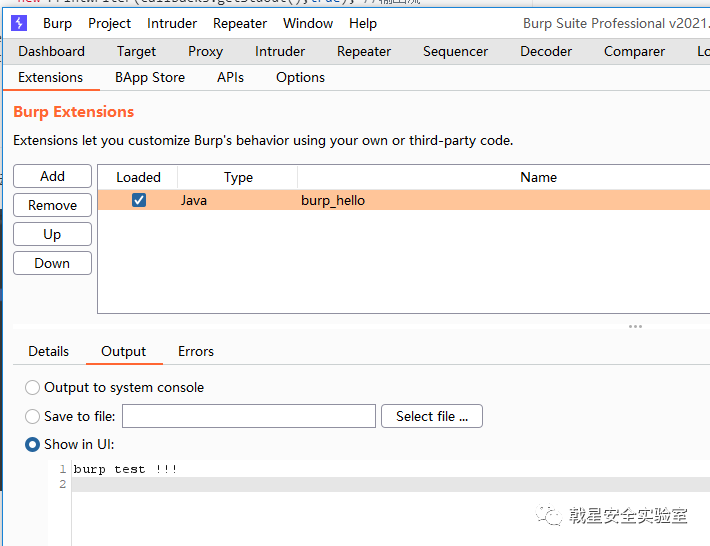Click the Java type cell

pos(194,200)
